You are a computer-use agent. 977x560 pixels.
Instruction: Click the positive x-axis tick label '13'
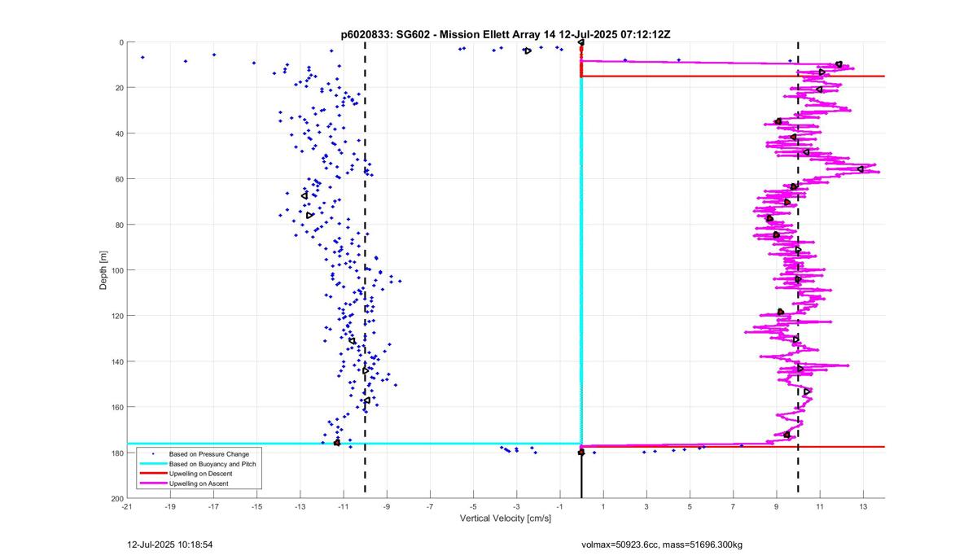pos(863,507)
